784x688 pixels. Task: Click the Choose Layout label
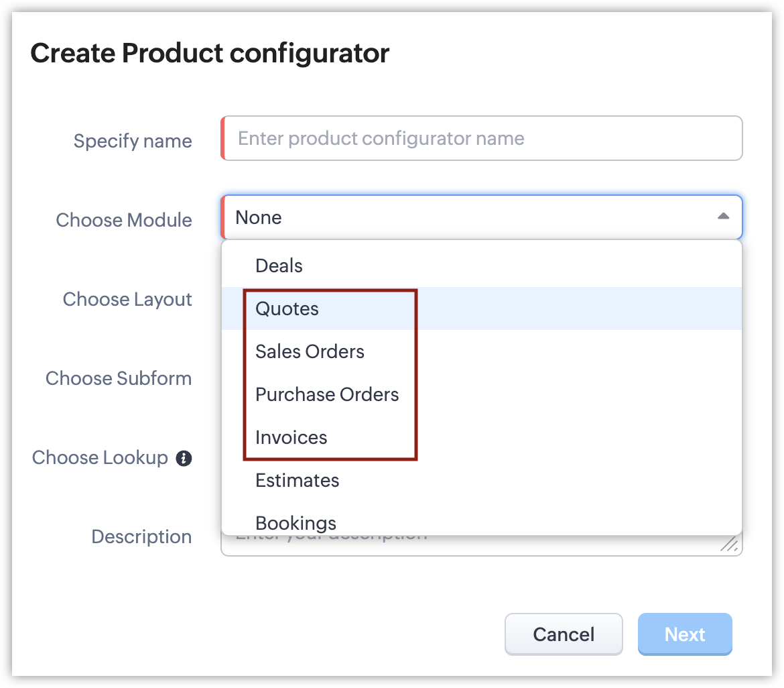coord(127,299)
